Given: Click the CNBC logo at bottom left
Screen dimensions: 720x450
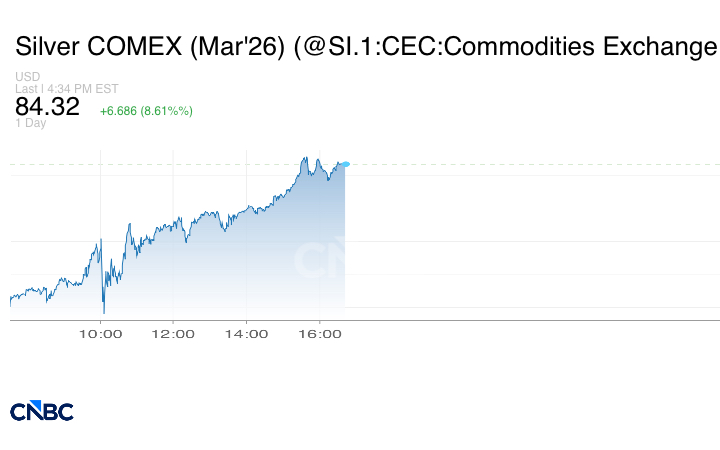Looking at the screenshot, I should coord(41,411).
